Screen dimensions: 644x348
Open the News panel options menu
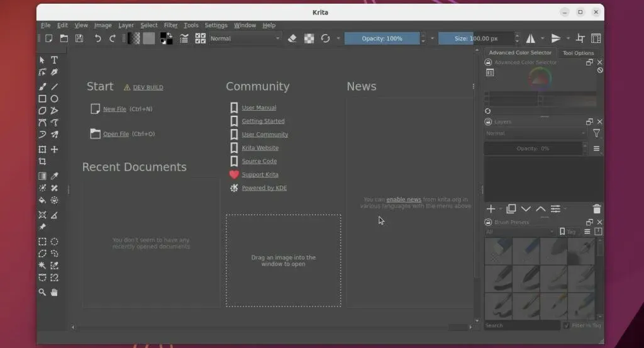(473, 86)
